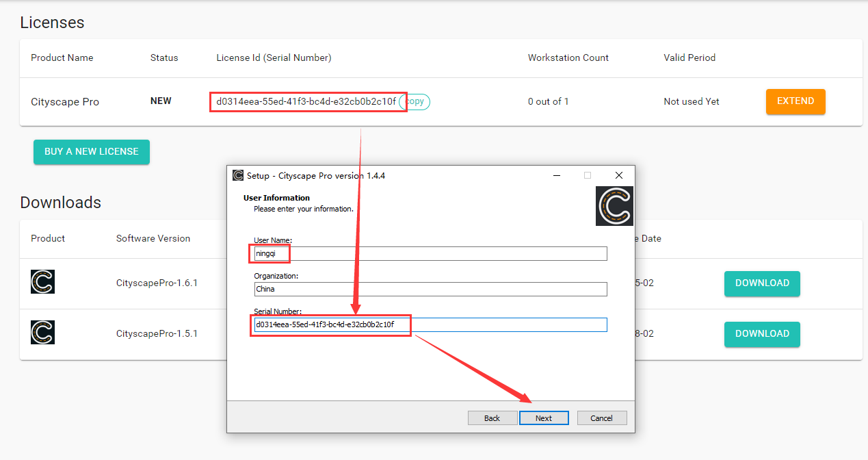Click the Buy a New License button
Viewport: 868px width, 460px height.
click(x=92, y=152)
